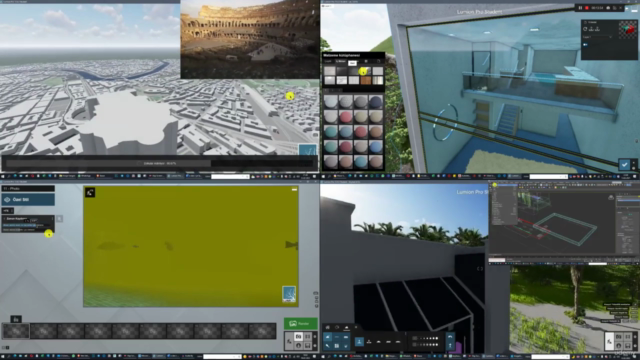Switch to Photo mode in photo window
The image size is (640, 360).
click(x=298, y=337)
